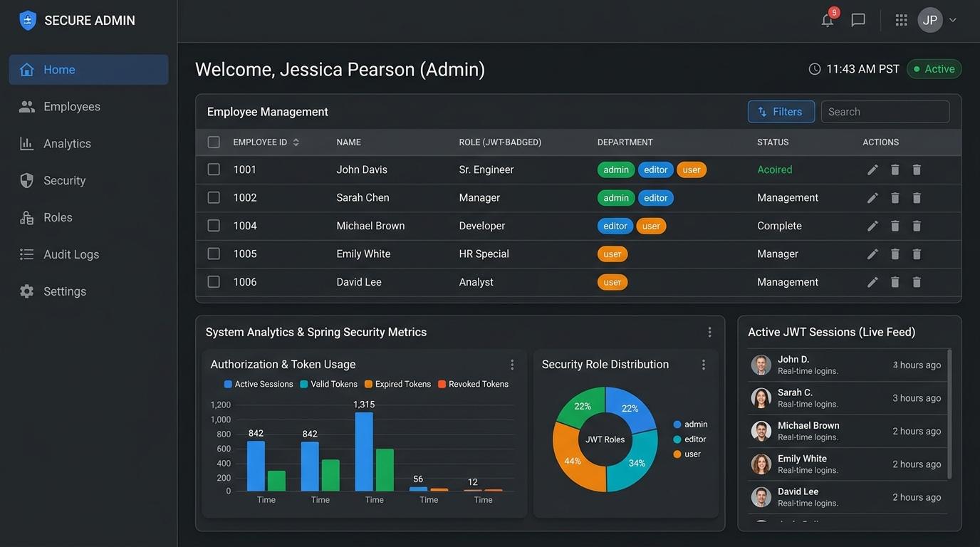Tick the select-all checkbox in table header
Image resolution: width=980 pixels, height=547 pixels.
point(214,142)
